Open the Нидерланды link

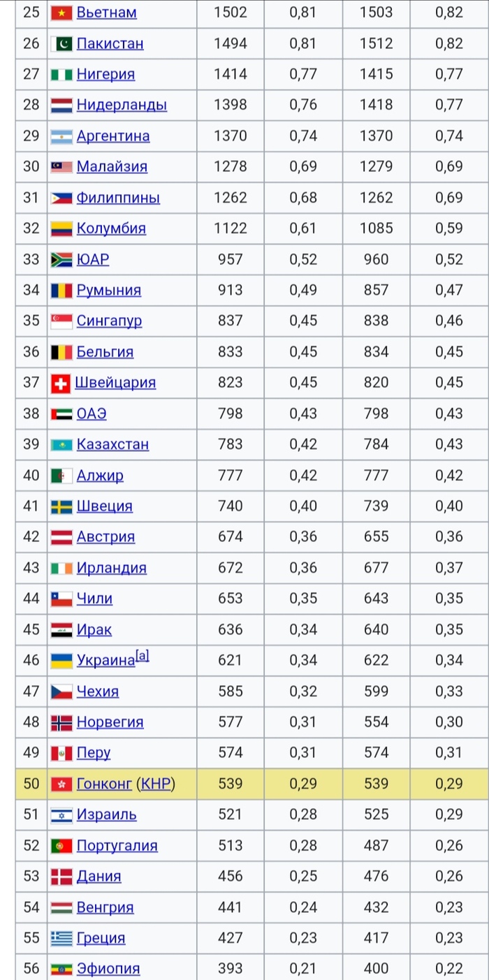(122, 105)
